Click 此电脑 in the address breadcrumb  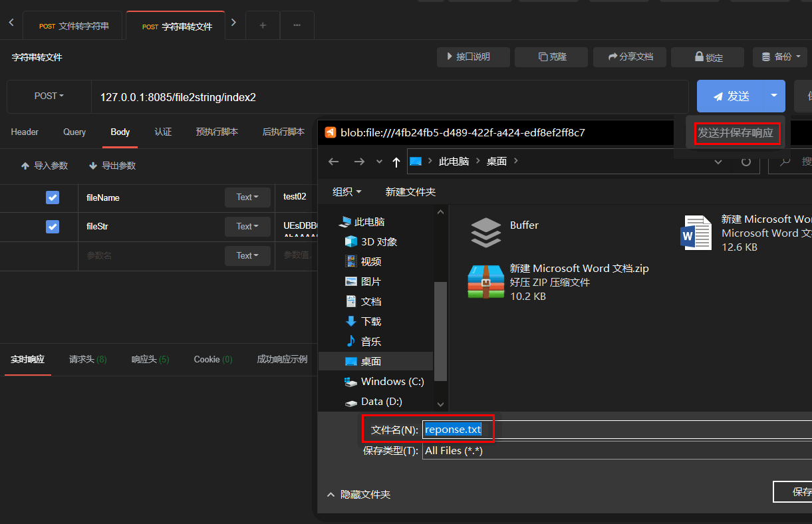[454, 162]
